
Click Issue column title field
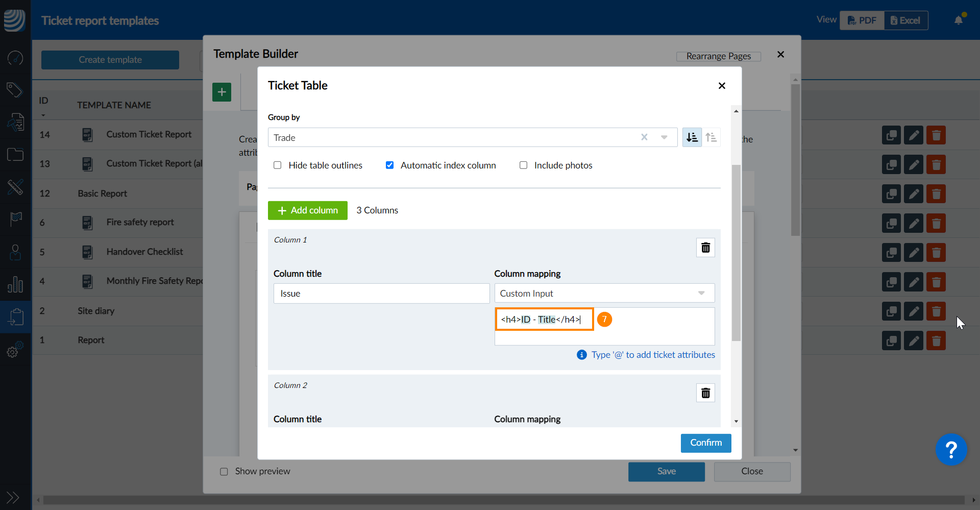pos(381,294)
